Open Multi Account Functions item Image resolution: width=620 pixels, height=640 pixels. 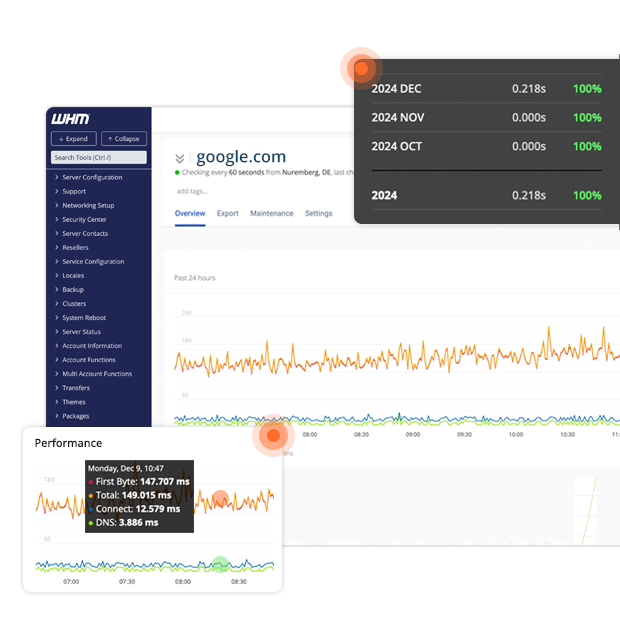pos(97,374)
